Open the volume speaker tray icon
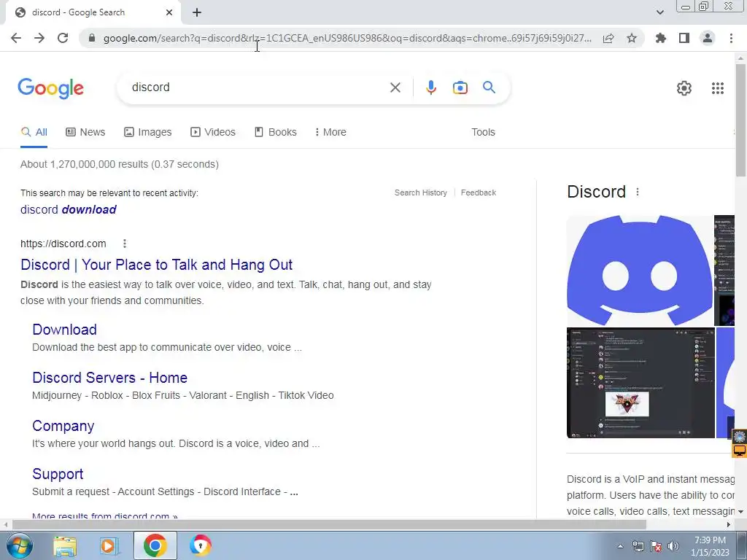This screenshot has height=560, width=747. [x=673, y=546]
